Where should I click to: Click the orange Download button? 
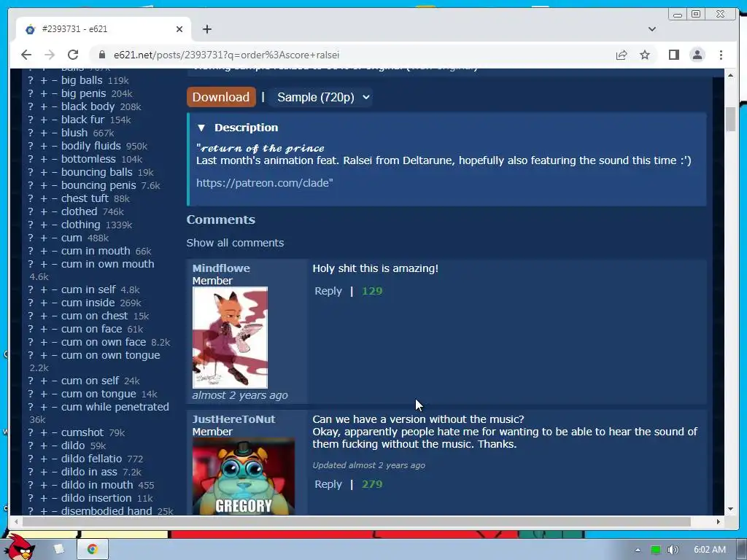pos(221,97)
